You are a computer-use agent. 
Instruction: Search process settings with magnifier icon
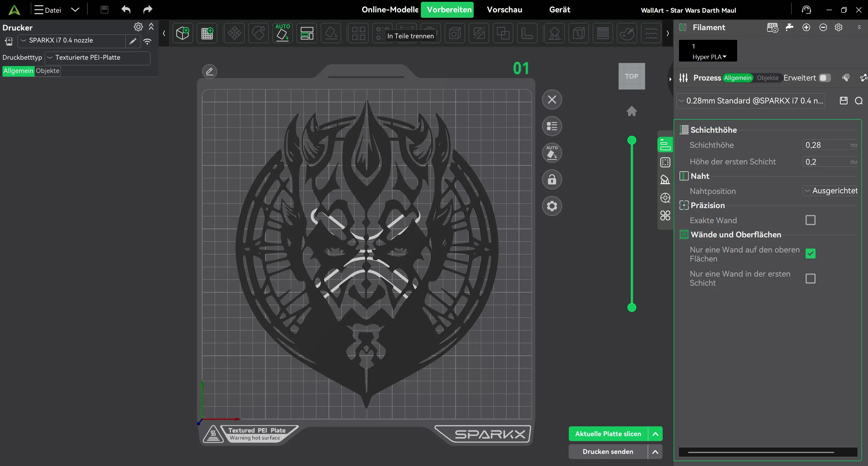coord(859,100)
